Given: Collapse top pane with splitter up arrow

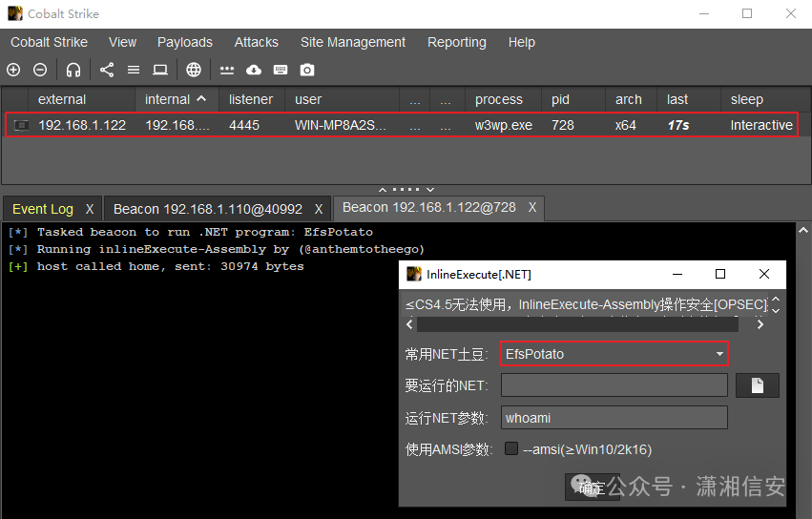Looking at the screenshot, I should [x=383, y=190].
